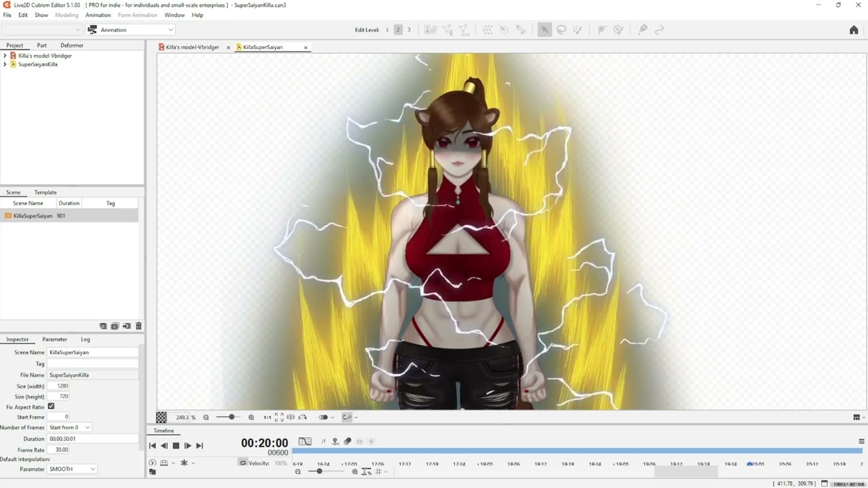Adjust the canvas zoom slider
The width and height of the screenshot is (868, 488).
[x=231, y=418]
